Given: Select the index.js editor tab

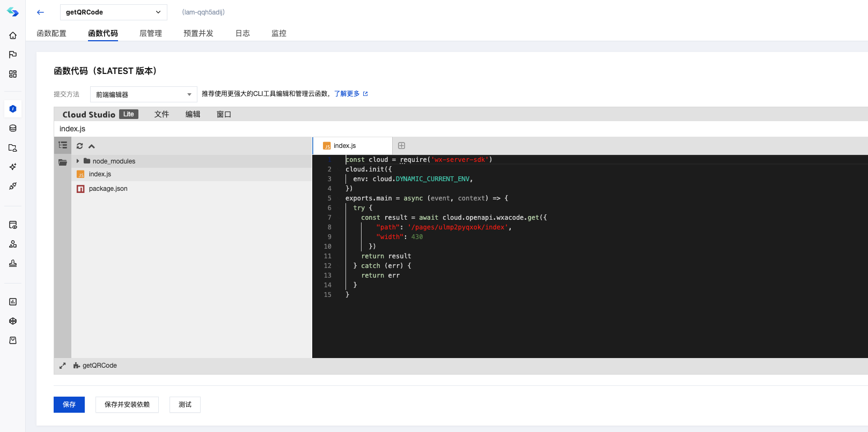Looking at the screenshot, I should 352,146.
